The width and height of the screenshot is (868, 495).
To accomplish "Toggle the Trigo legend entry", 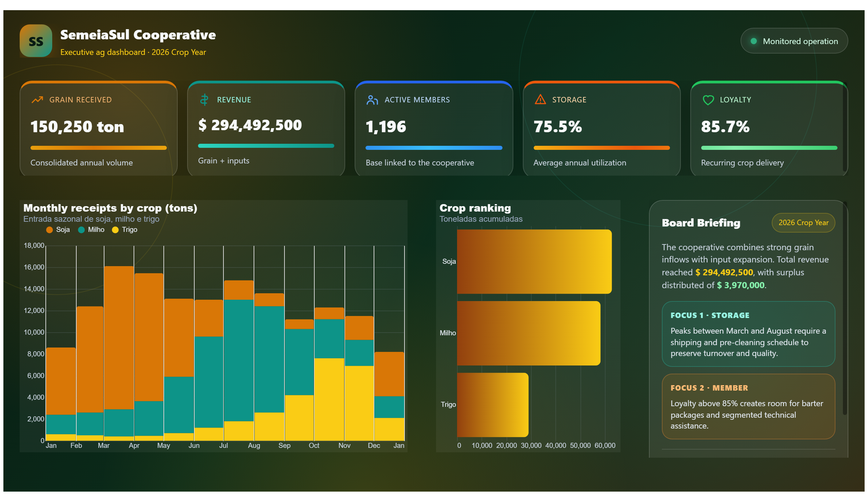I will tap(125, 230).
